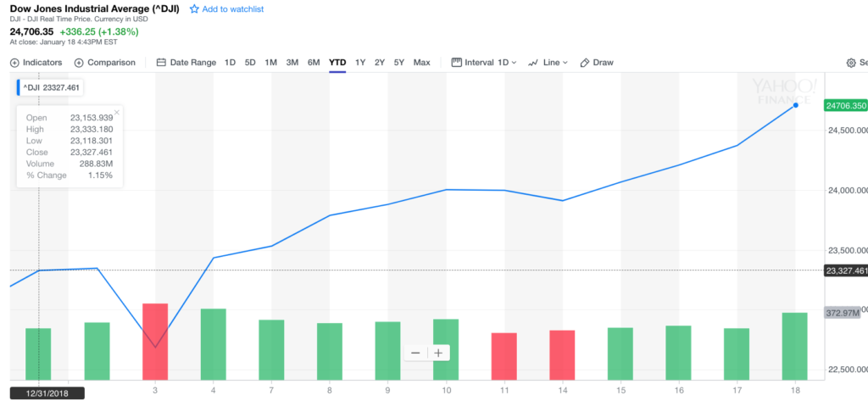This screenshot has width=868, height=401.
Task: Click the red volume bar for day 11
Action: coord(504,356)
